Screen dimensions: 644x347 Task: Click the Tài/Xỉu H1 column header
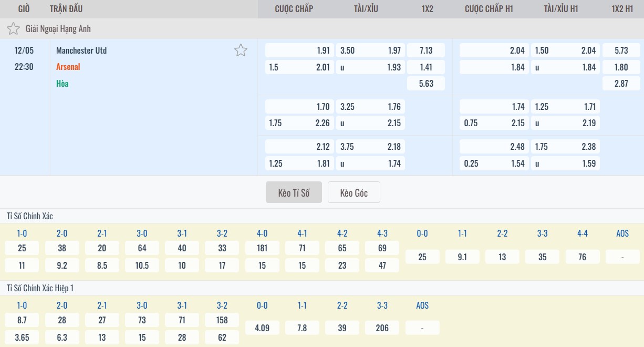coord(561,9)
